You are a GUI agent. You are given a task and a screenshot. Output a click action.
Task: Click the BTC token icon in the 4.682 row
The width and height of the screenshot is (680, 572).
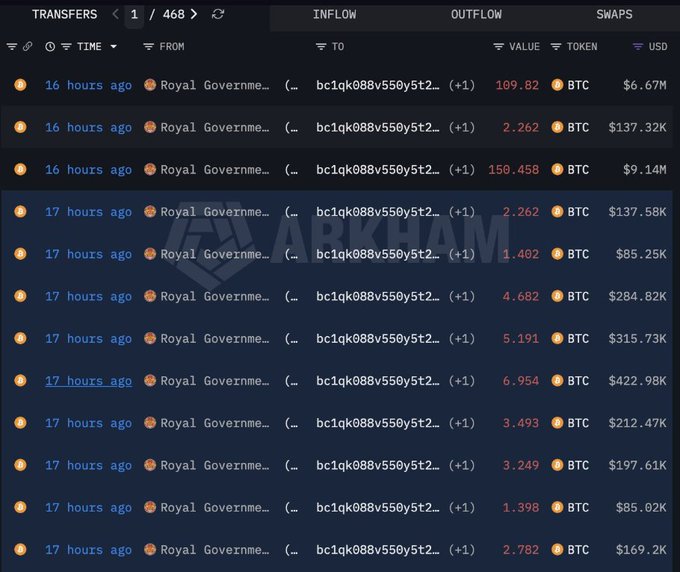557,296
